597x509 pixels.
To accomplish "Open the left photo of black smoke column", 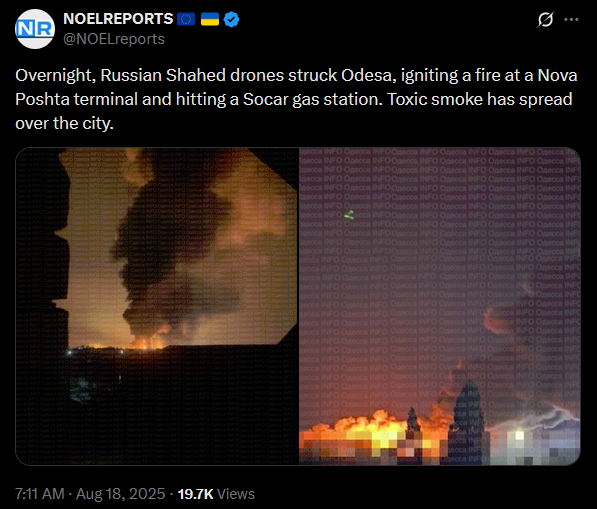I will click(156, 306).
